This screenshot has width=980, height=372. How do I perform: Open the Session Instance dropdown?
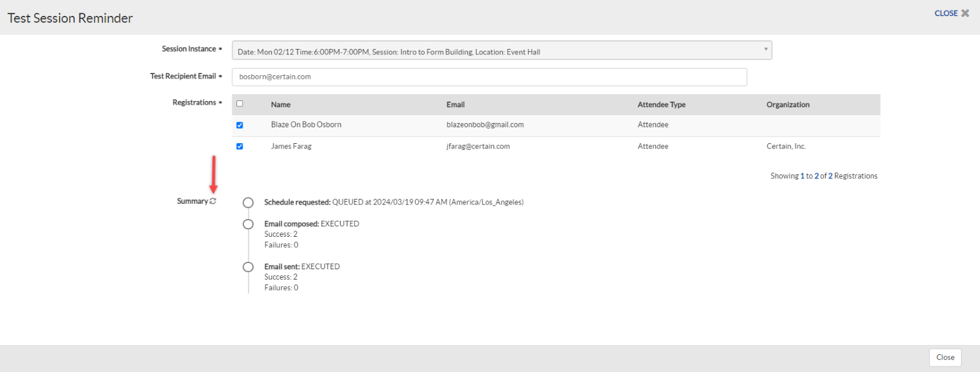[501, 51]
